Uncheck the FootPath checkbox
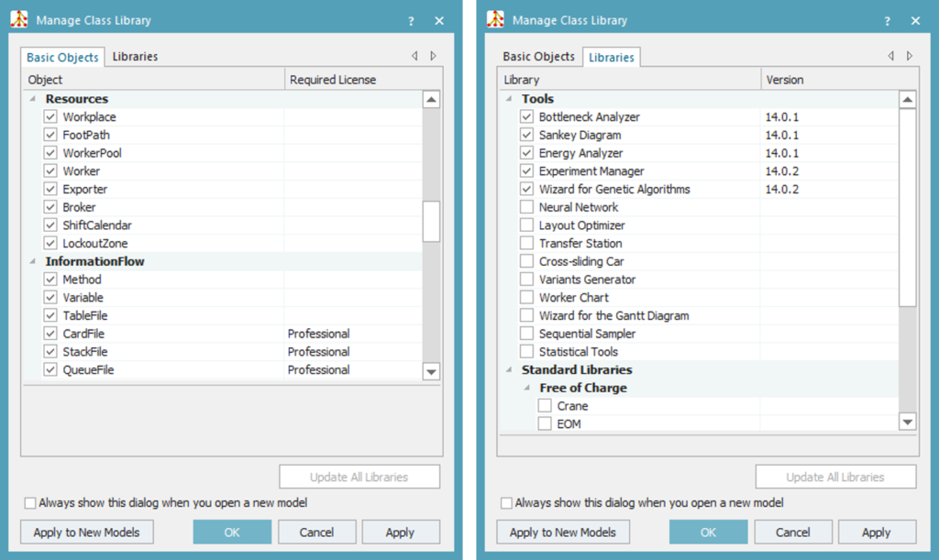939x560 pixels. pos(50,135)
